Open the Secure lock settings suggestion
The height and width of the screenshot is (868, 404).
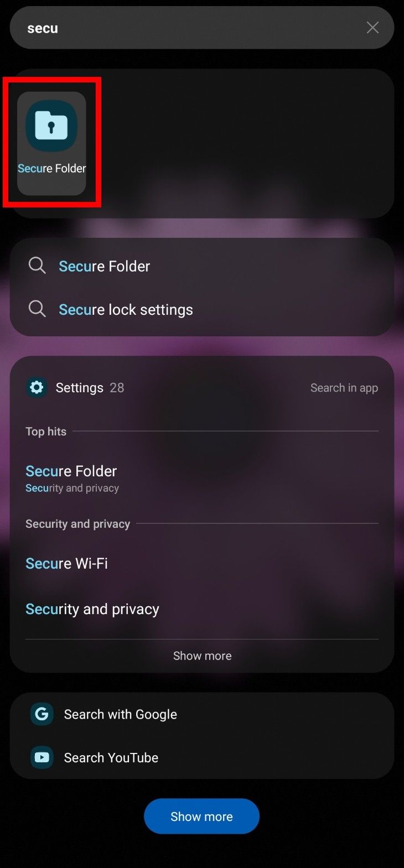(126, 309)
